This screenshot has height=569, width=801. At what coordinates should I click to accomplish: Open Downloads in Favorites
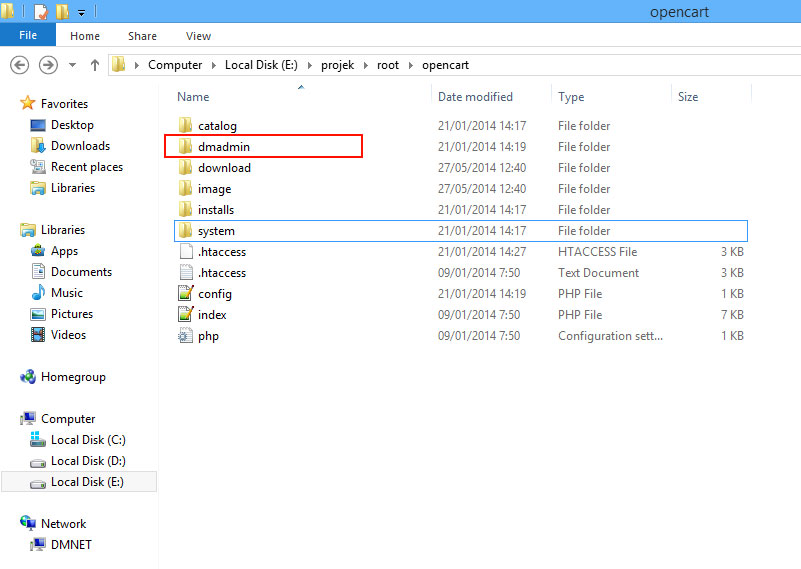coord(80,146)
